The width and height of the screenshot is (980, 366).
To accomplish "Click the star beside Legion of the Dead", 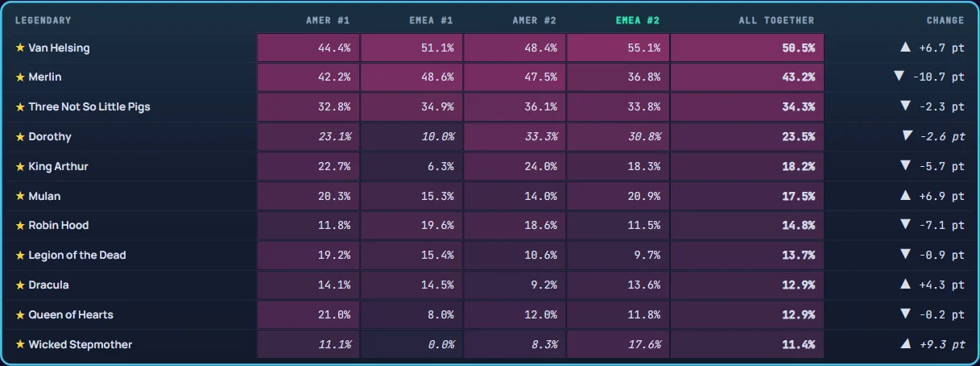I will tap(21, 256).
